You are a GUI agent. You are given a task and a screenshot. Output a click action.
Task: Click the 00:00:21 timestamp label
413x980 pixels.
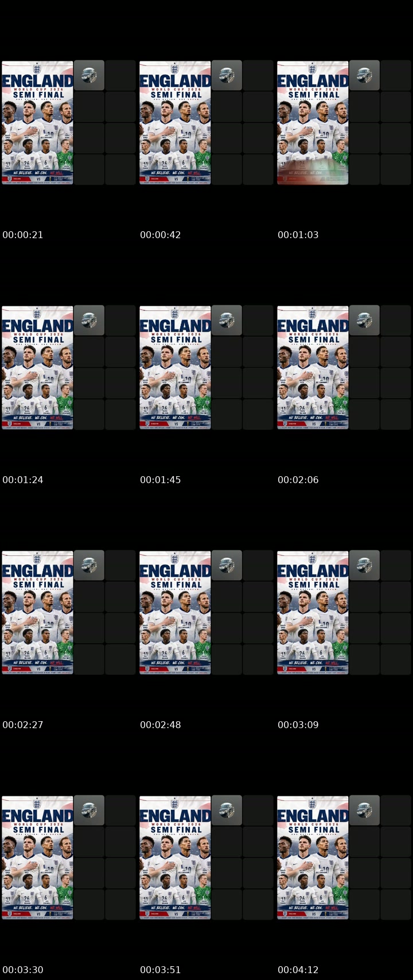click(x=23, y=235)
